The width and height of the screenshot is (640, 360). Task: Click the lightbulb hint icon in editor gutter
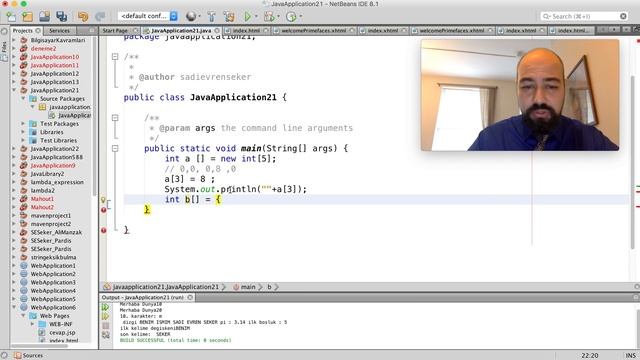[x=103, y=200]
